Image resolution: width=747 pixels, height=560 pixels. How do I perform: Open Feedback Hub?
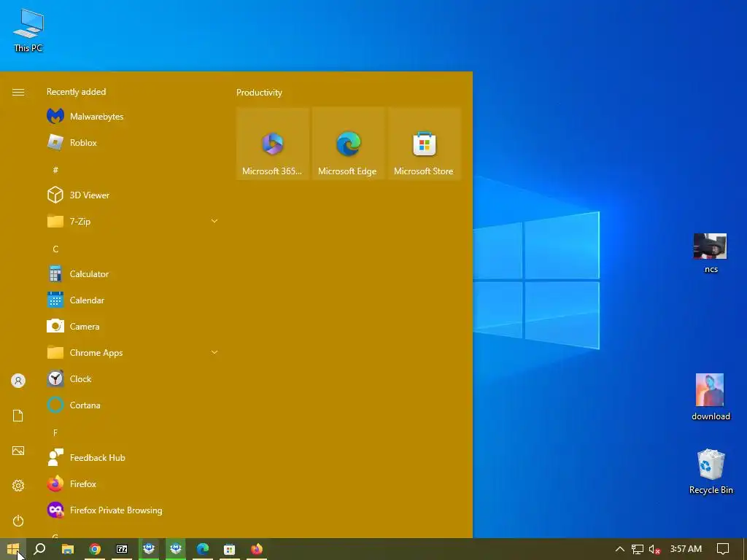point(133,457)
